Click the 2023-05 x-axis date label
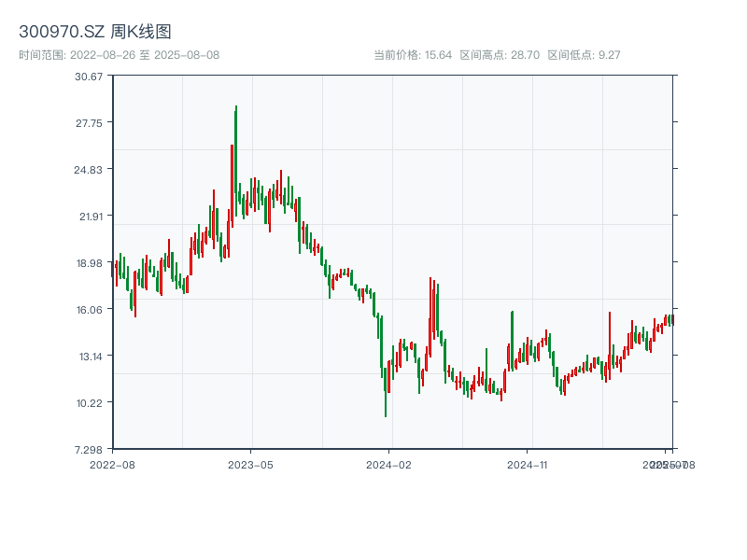This screenshot has height=560, width=747. coord(250,464)
